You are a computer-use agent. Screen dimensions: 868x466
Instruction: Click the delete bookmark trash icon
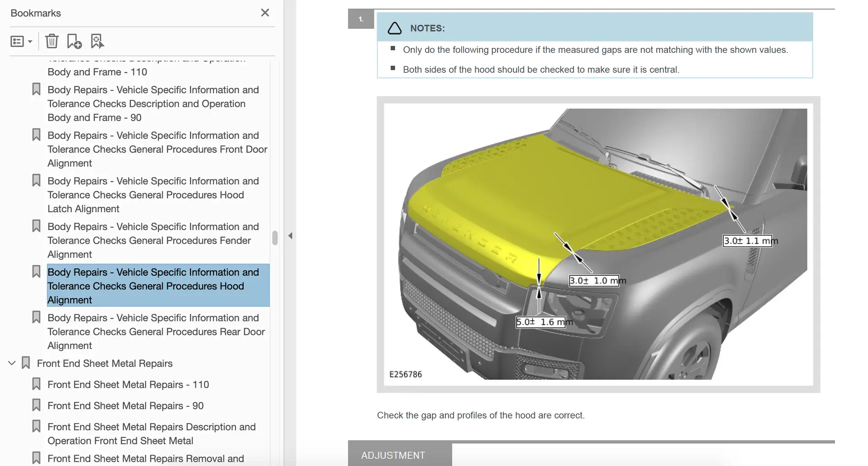[52, 41]
